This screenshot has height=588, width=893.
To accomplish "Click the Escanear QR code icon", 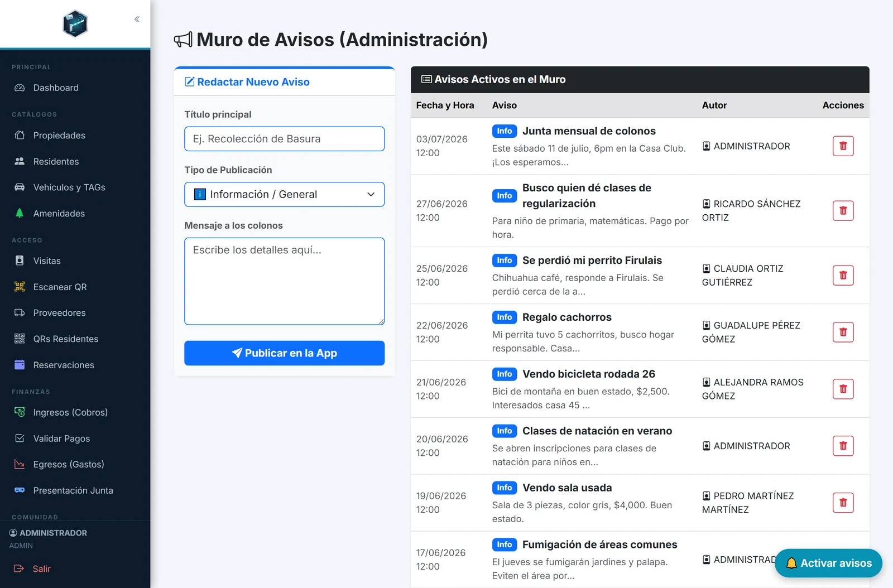I will click(20, 287).
